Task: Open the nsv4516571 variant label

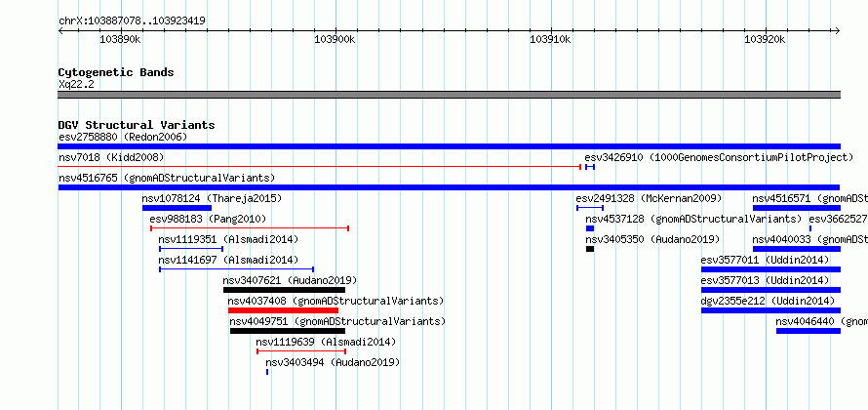Action: [809, 198]
